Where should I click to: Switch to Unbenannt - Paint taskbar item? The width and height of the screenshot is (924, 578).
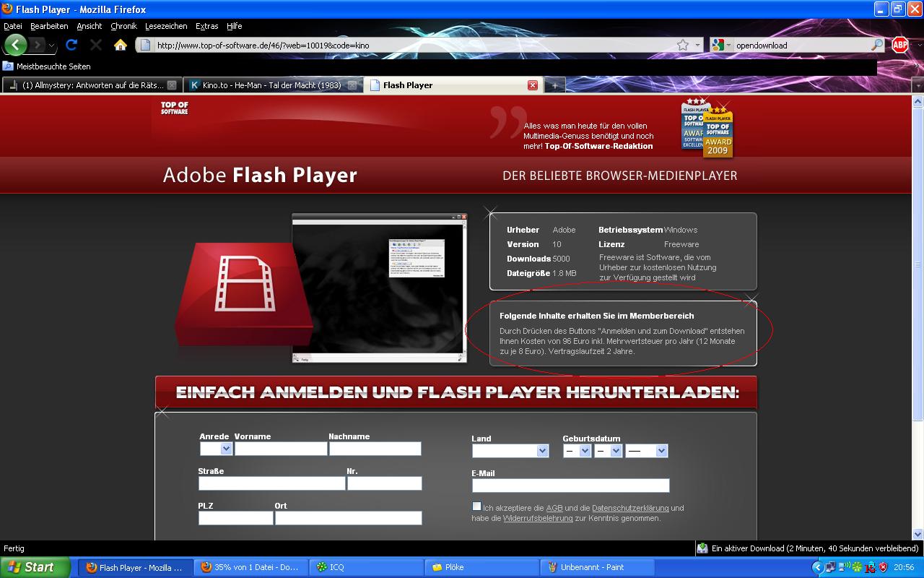597,567
